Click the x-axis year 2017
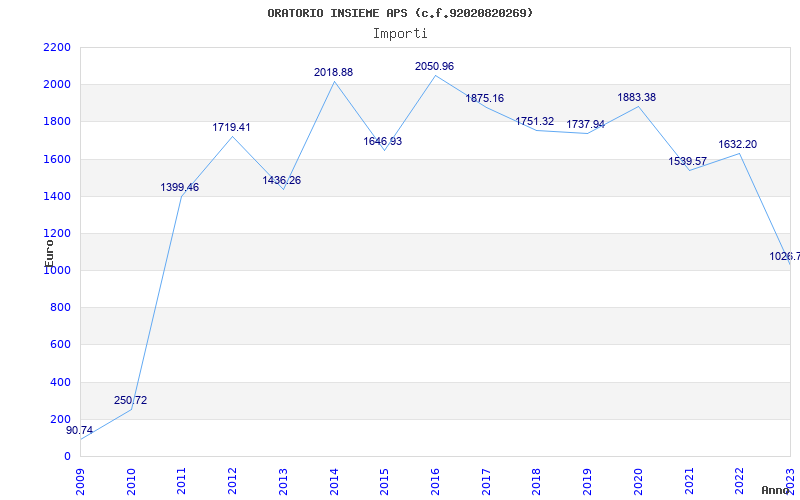This screenshot has width=800, height=500. (x=486, y=482)
